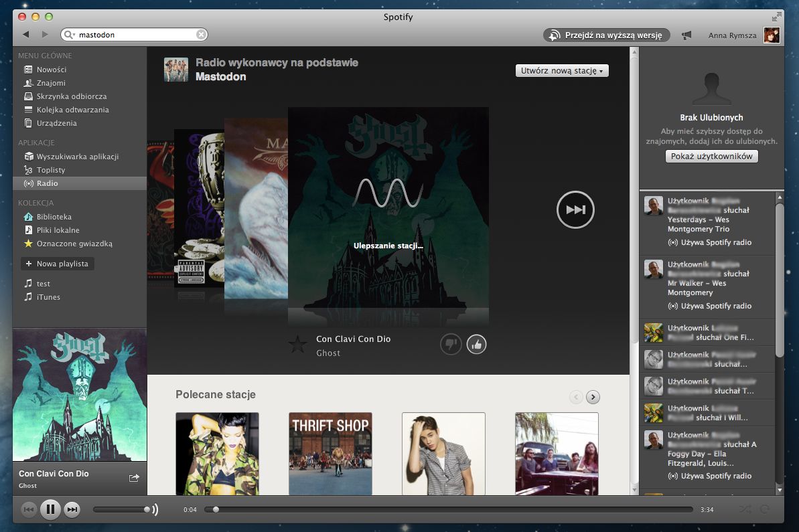Enter full screen with the expand arrows

point(776,17)
